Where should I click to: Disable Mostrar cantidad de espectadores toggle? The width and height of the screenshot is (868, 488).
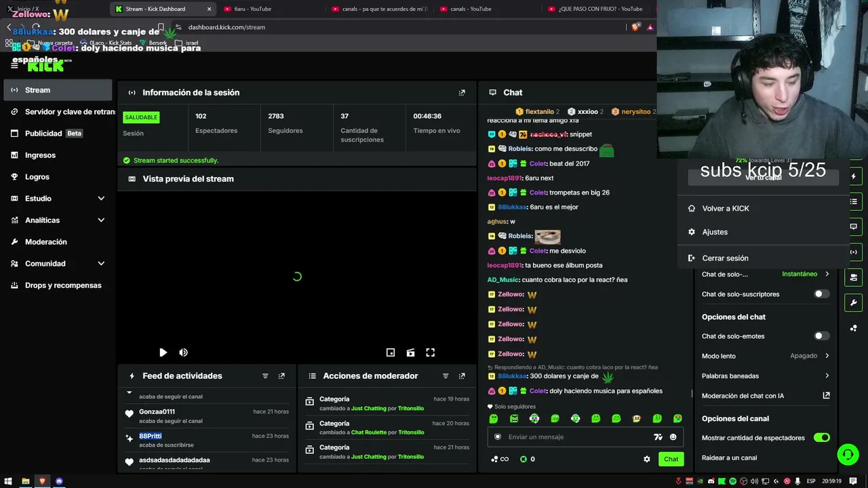(x=821, y=438)
